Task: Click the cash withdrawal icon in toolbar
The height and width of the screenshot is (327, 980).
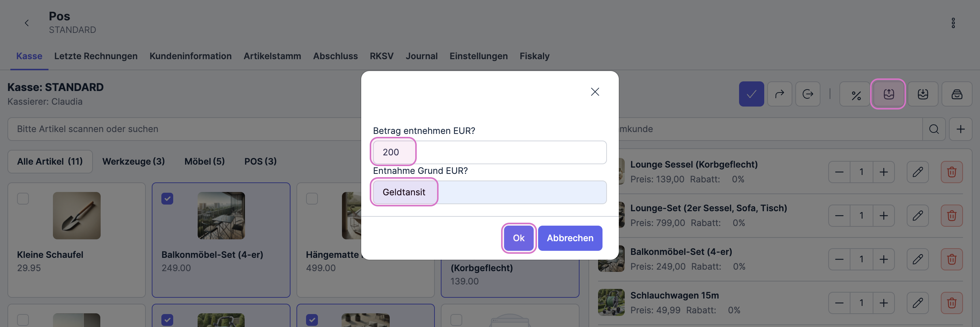Action: pos(888,94)
